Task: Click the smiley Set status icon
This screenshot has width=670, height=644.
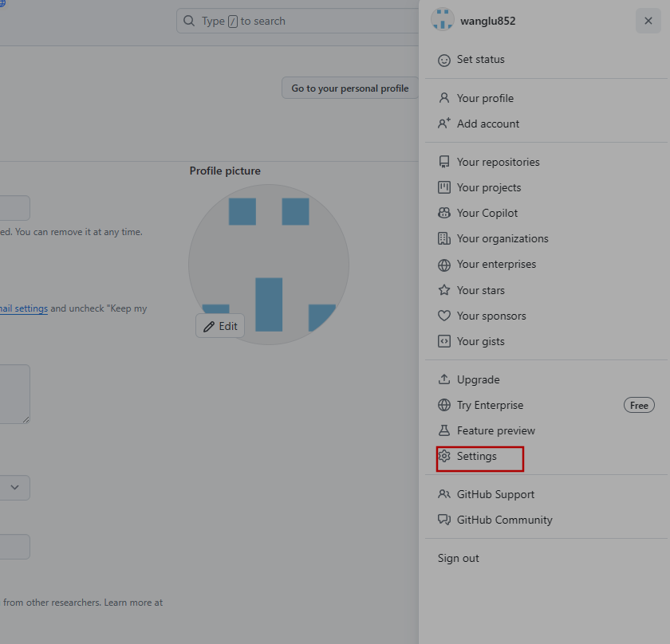Action: coord(444,60)
